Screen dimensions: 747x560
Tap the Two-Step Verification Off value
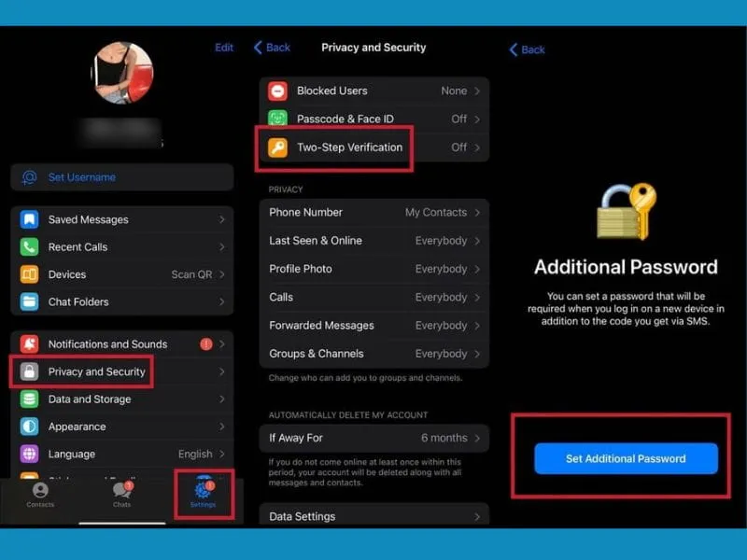(458, 147)
